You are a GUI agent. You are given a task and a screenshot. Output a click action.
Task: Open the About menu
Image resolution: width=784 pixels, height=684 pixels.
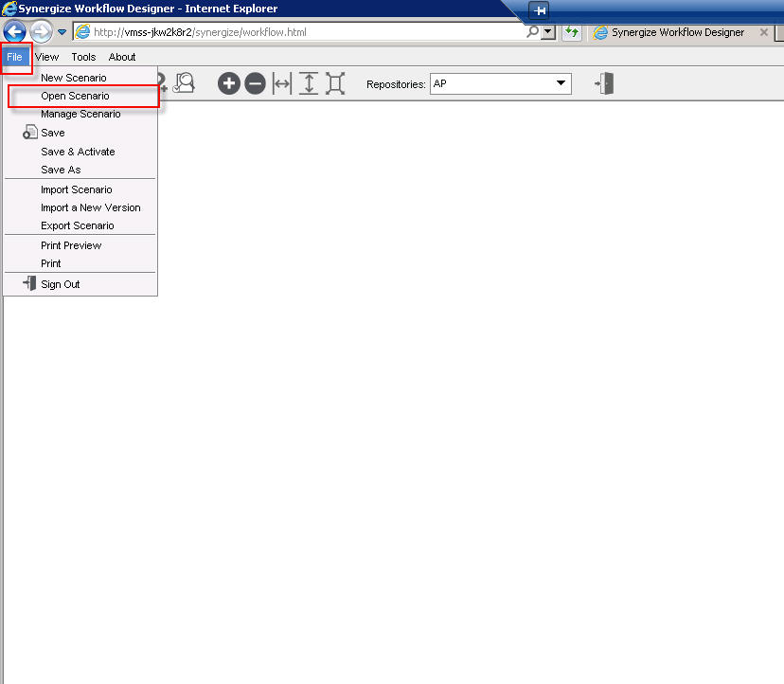122,57
